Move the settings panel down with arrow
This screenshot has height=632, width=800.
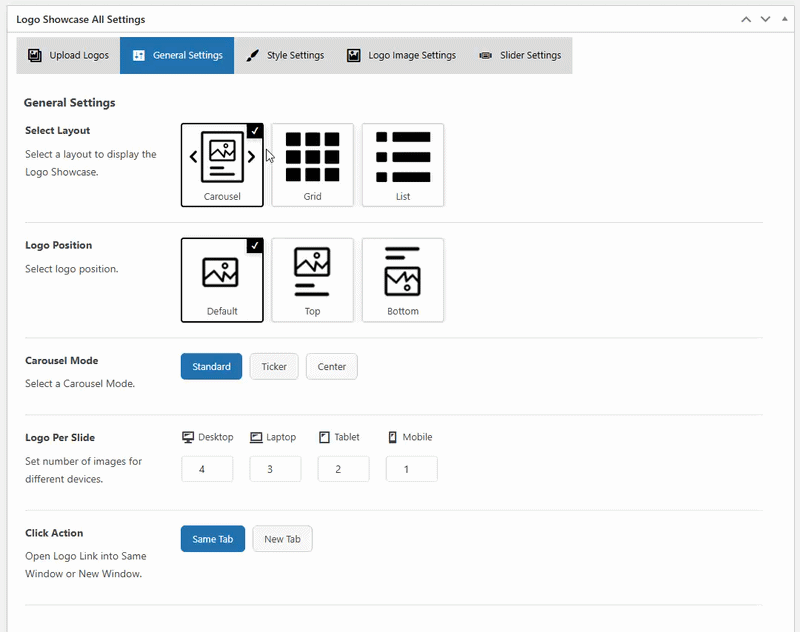[765, 19]
